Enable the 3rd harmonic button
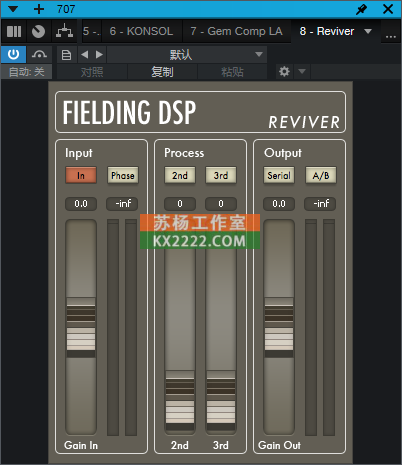Screen dimensions: 402x465 [221, 175]
